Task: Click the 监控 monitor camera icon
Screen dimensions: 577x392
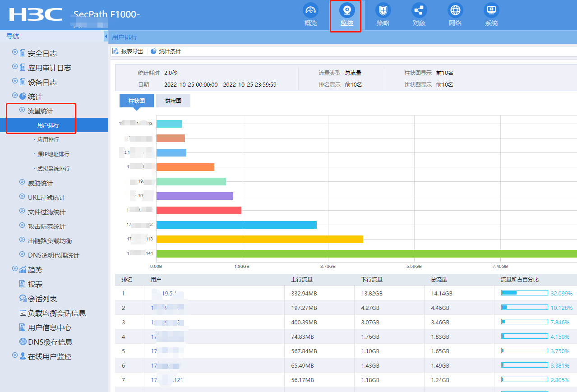Action: (x=346, y=10)
